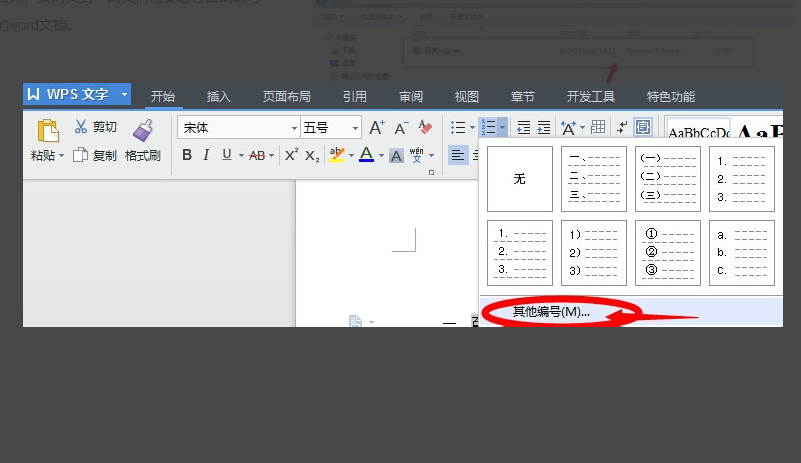
Task: Open the 五号 font size dropdown
Action: click(356, 128)
